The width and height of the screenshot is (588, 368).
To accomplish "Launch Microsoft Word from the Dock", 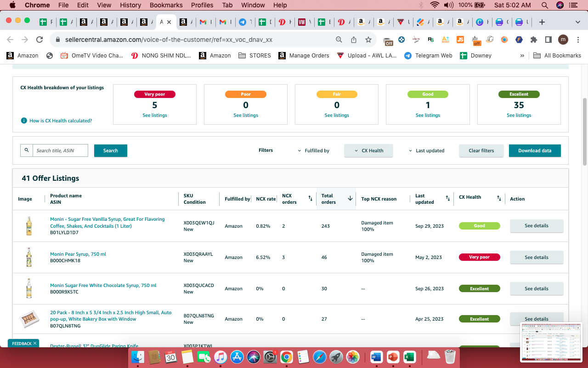I will [376, 356].
